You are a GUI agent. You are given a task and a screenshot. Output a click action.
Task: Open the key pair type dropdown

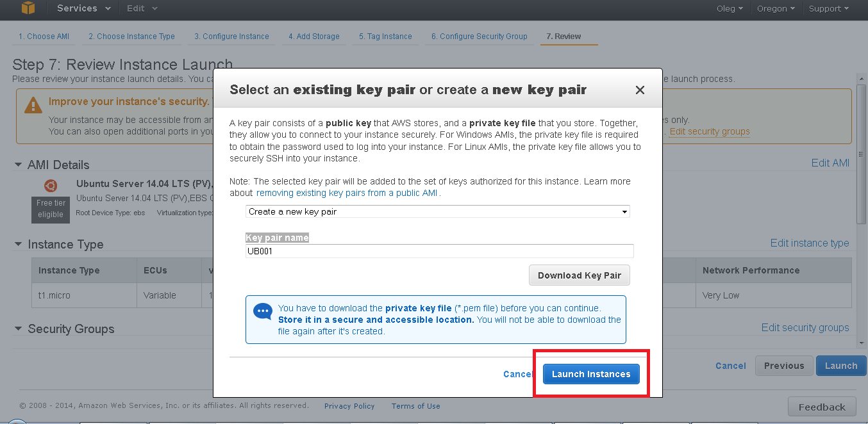tap(438, 211)
